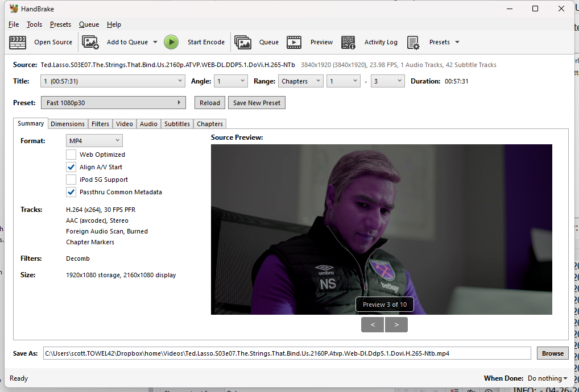Click the Decomb filter text

78,258
